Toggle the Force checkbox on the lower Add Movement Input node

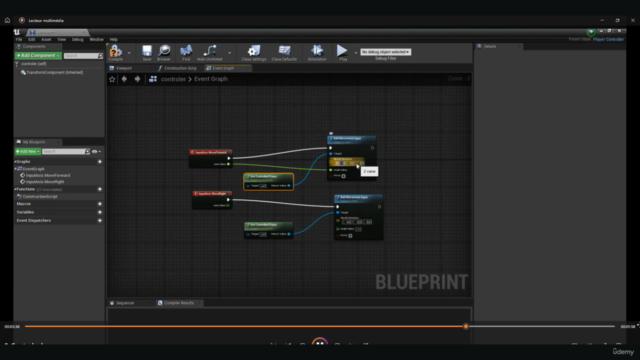click(x=350, y=236)
